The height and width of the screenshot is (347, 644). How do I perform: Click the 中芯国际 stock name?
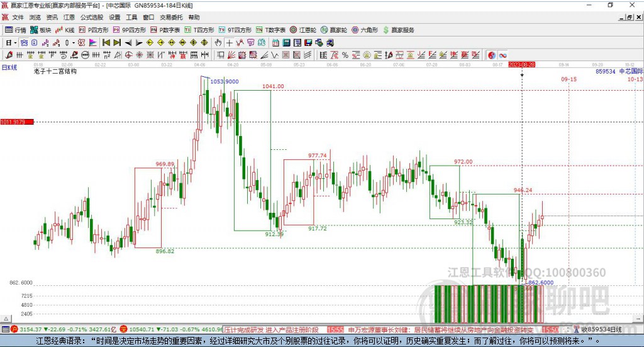[631, 71]
